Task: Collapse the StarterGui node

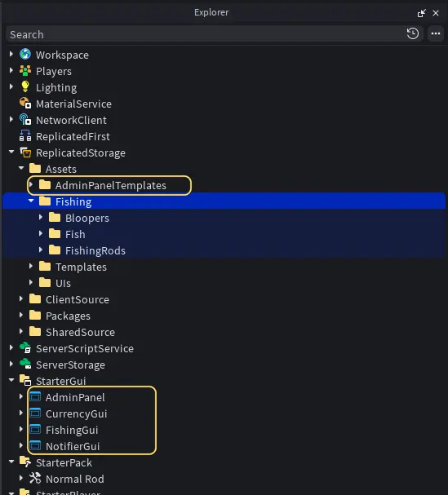Action: [11, 380]
